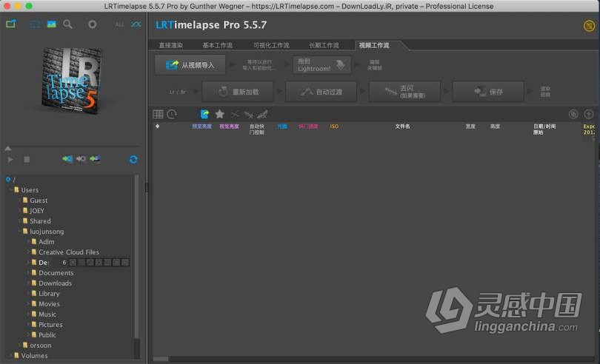Click the 自动快门控制 column header
Image resolution: width=600 pixels, height=364 pixels.
point(257,129)
